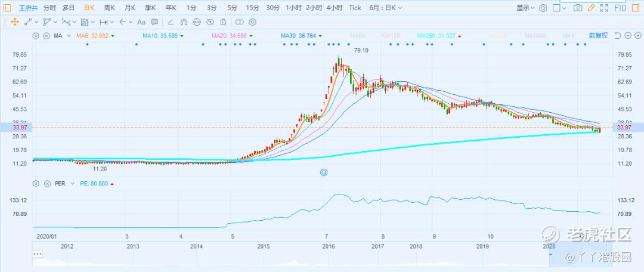Open the 6月：日K period dropdown
Viewport: 644px width, 272px height.
385,8
